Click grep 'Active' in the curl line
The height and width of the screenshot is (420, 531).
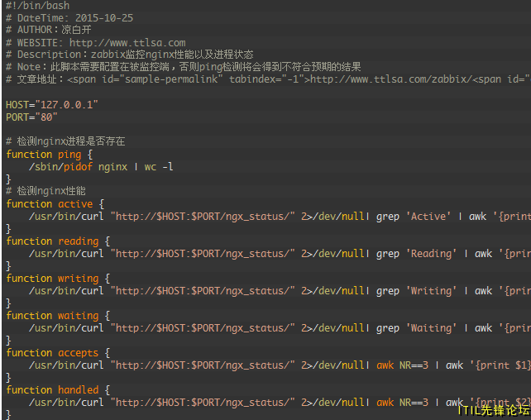[x=414, y=217]
